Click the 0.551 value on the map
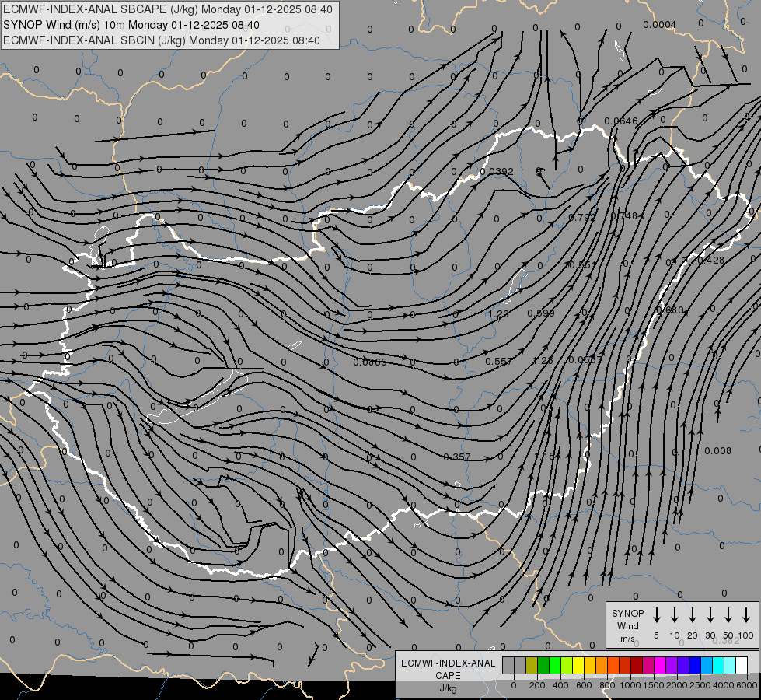Viewport: 761px width, 700px height. click(x=582, y=264)
